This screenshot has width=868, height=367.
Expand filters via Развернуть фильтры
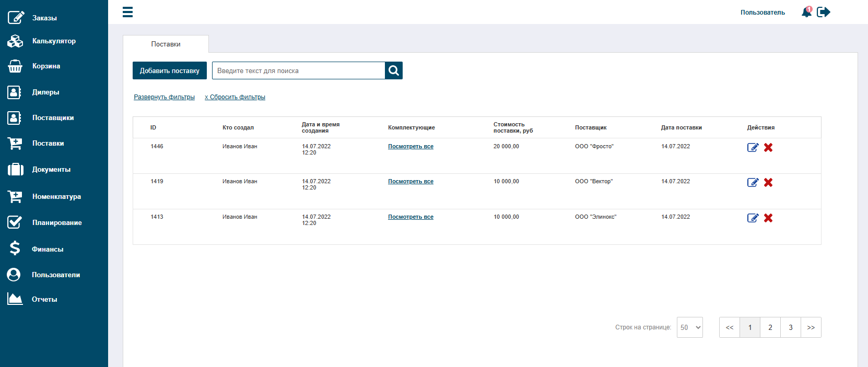pos(164,97)
